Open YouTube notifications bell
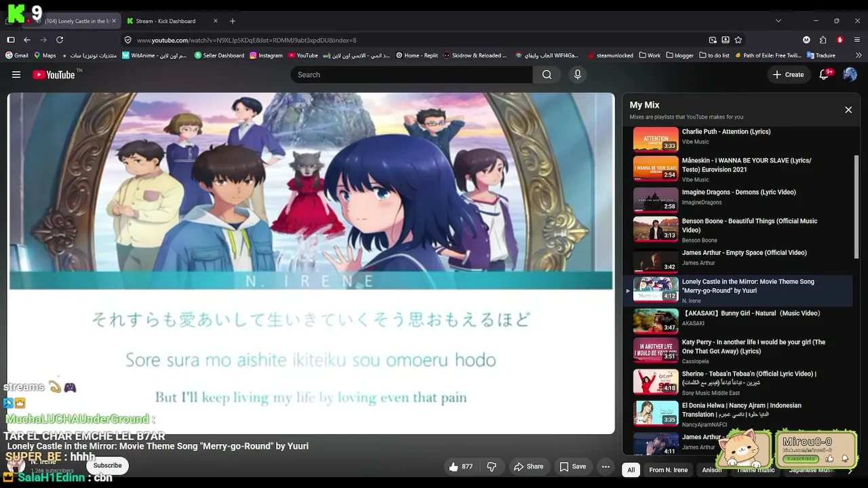The width and height of the screenshot is (868, 488). coord(825,75)
